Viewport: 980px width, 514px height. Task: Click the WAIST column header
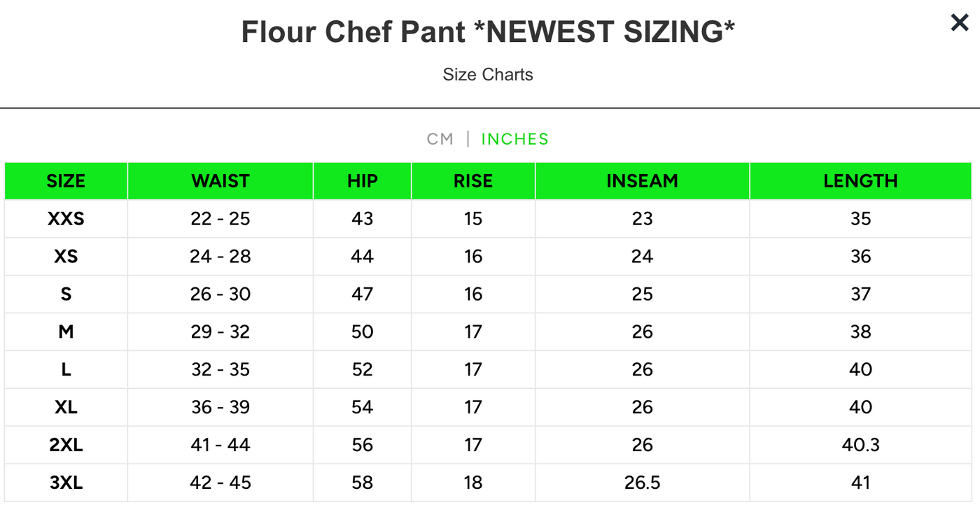(220, 180)
